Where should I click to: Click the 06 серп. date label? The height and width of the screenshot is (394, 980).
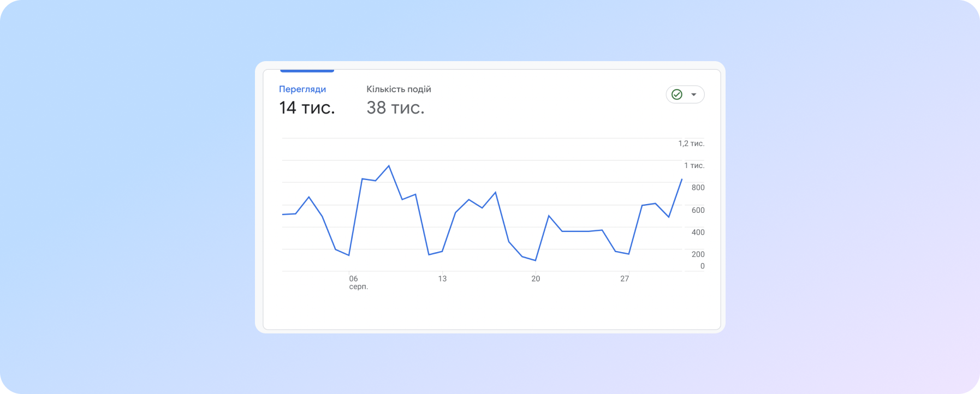click(358, 283)
